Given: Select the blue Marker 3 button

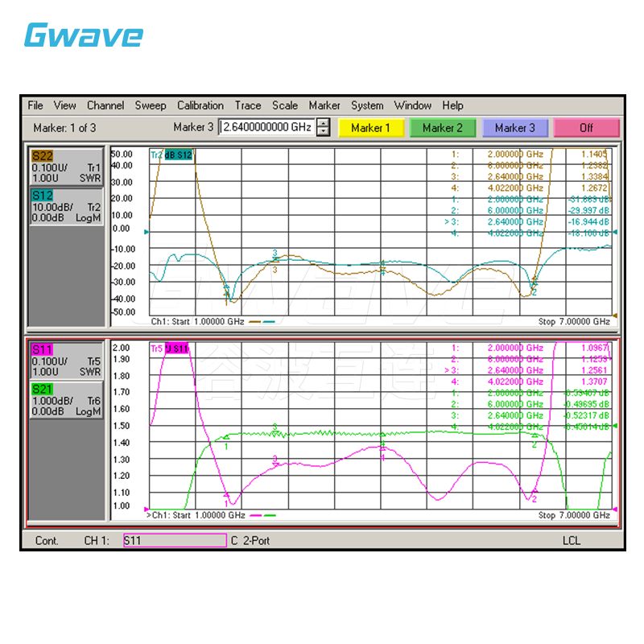Looking at the screenshot, I should click(514, 128).
